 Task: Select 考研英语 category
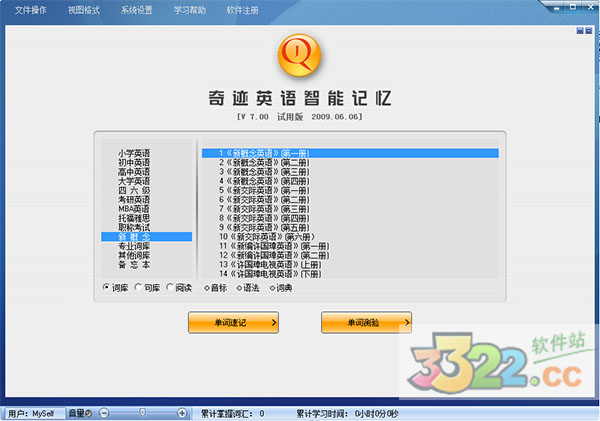pos(134,199)
